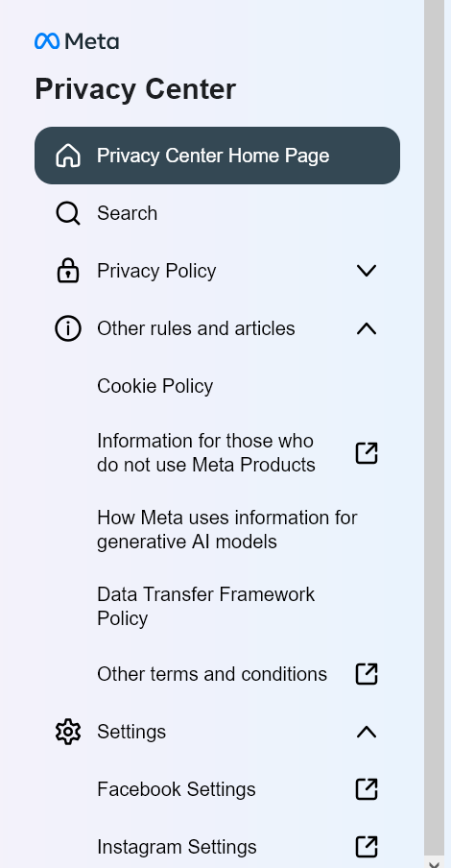The height and width of the screenshot is (868, 451).
Task: Collapse the Other rules and articles chevron
Action: (x=367, y=328)
